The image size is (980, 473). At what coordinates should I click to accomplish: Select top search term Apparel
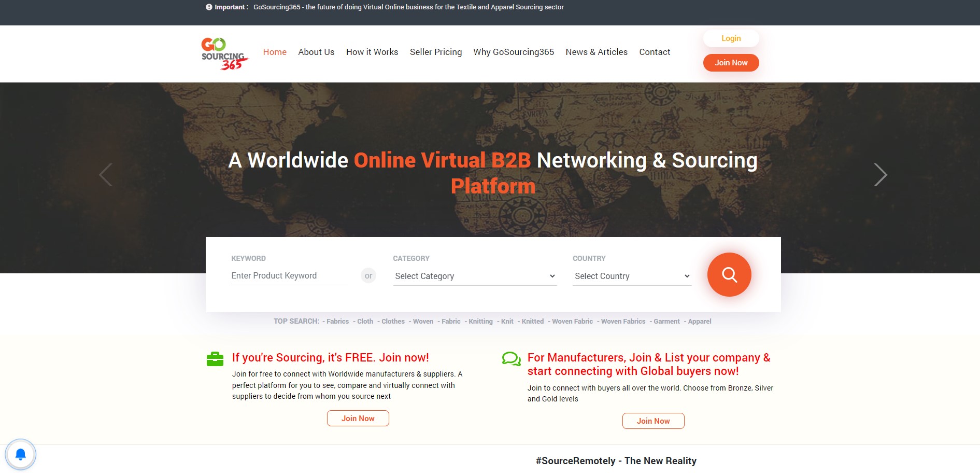(x=700, y=322)
